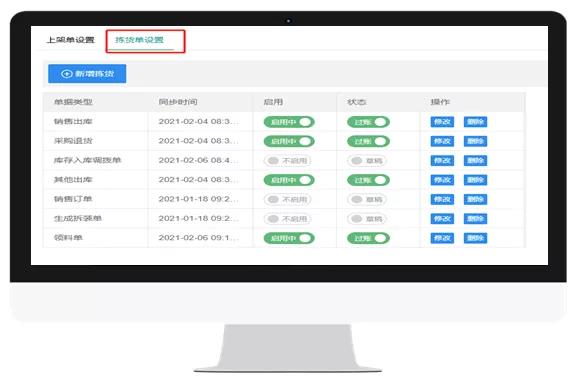Turn on the 不启用 switch for 生成拆装单
Screen dimensions: 576x378
click(x=288, y=219)
